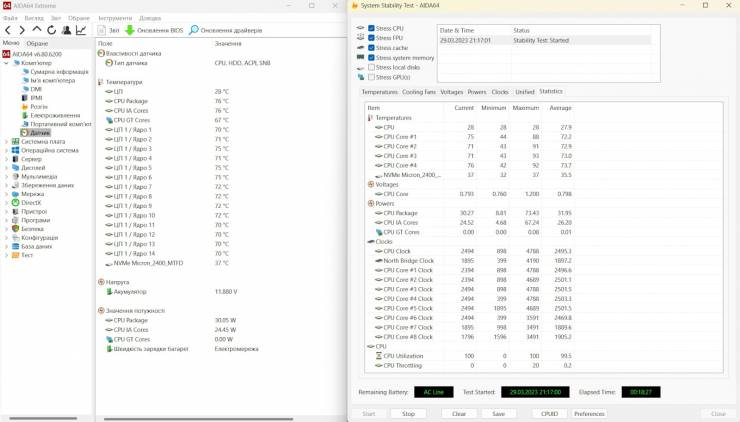Image resolution: width=740 pixels, height=422 pixels.
Task: Select the Stability Test Started log row
Action: tap(545, 41)
